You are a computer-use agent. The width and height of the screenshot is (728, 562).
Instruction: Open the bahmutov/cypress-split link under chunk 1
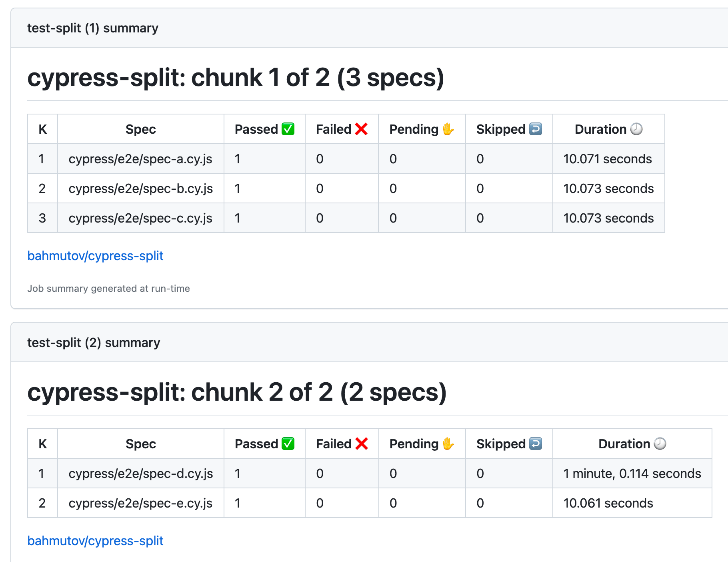click(95, 256)
